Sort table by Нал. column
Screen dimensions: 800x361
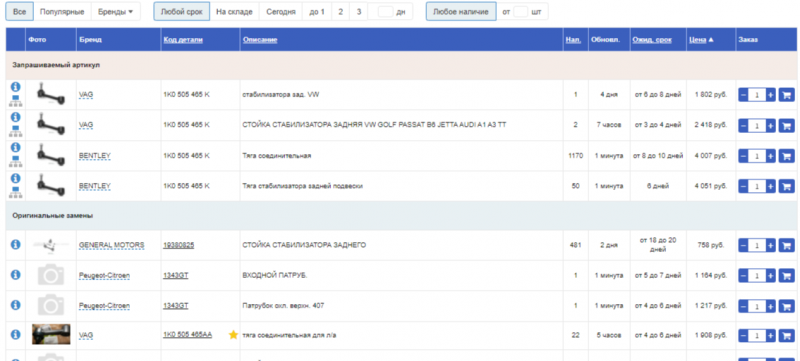click(x=573, y=40)
